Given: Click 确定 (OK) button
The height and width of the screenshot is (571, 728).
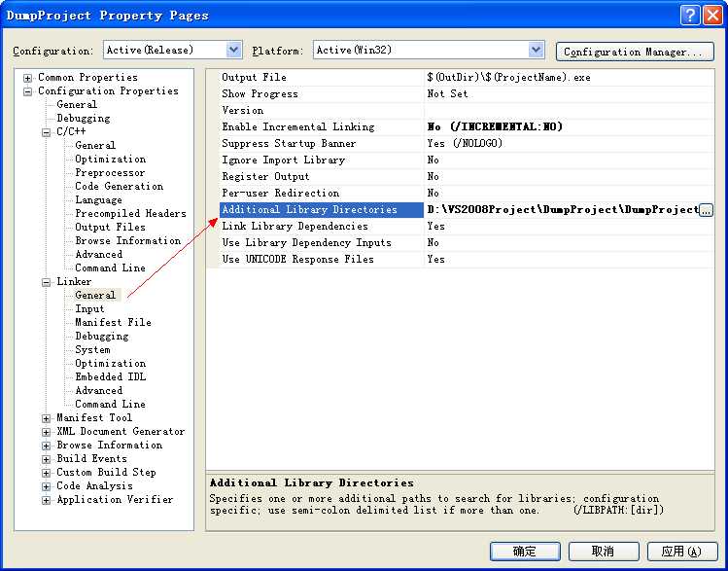Looking at the screenshot, I should click(525, 552).
